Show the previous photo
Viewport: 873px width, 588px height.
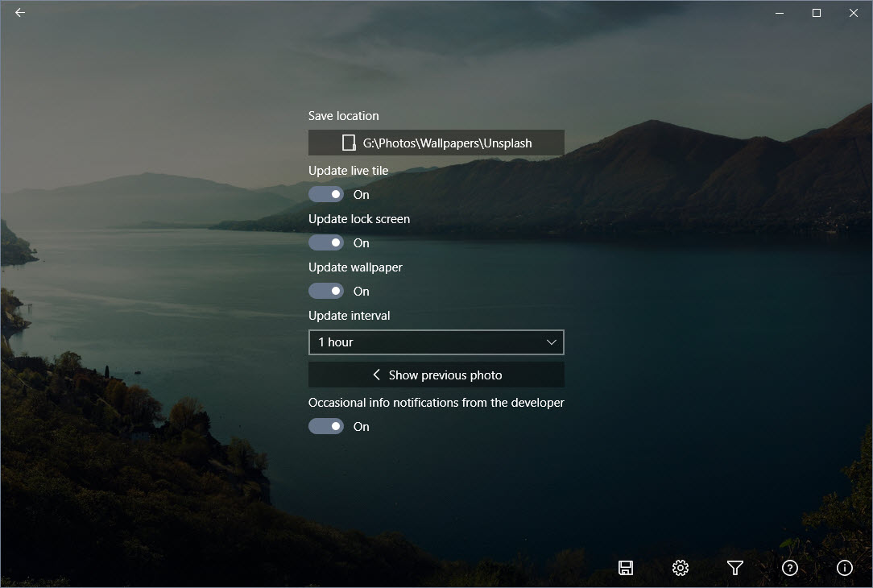click(436, 375)
